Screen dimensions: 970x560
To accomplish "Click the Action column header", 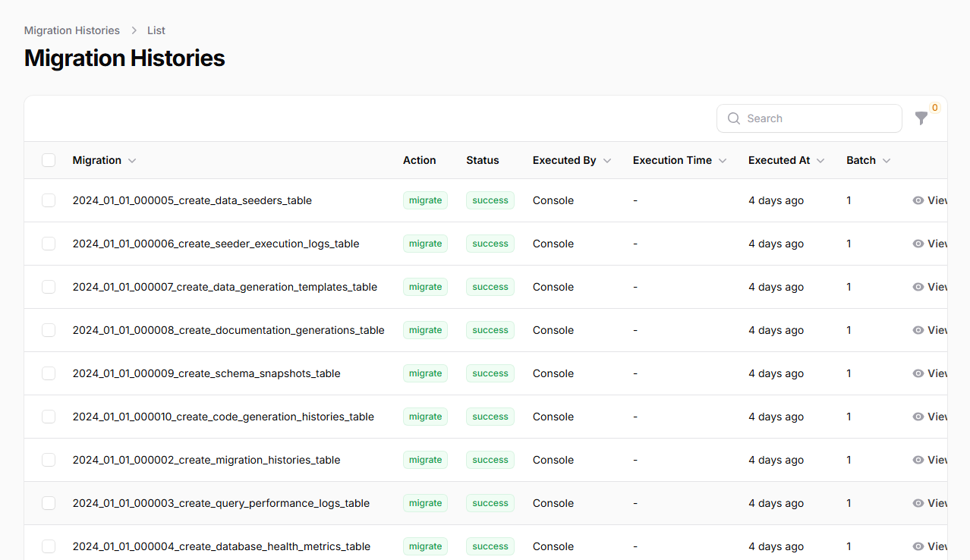I will pyautogui.click(x=419, y=160).
